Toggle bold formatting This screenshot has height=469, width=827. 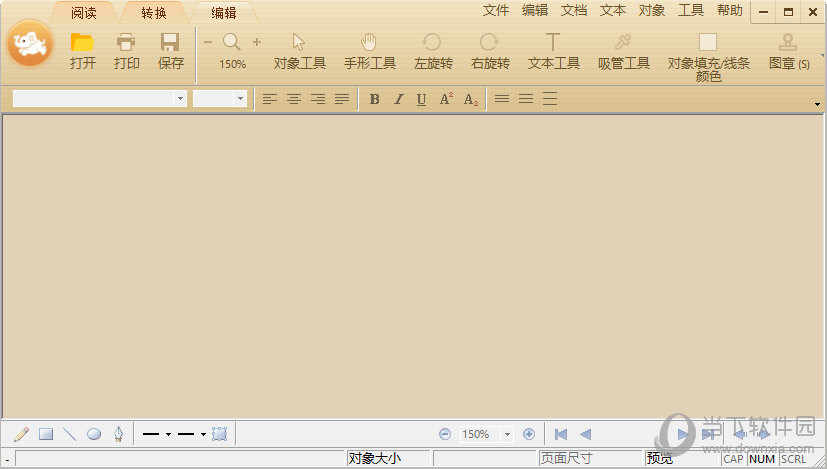tap(374, 99)
